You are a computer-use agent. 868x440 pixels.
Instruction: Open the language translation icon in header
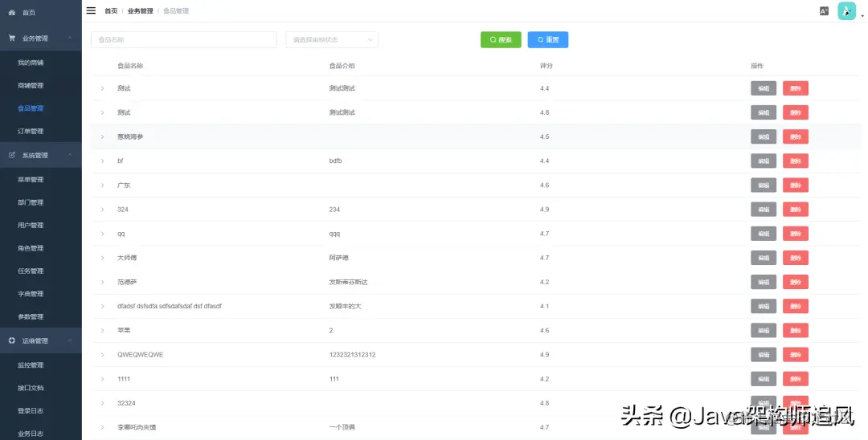(x=825, y=11)
